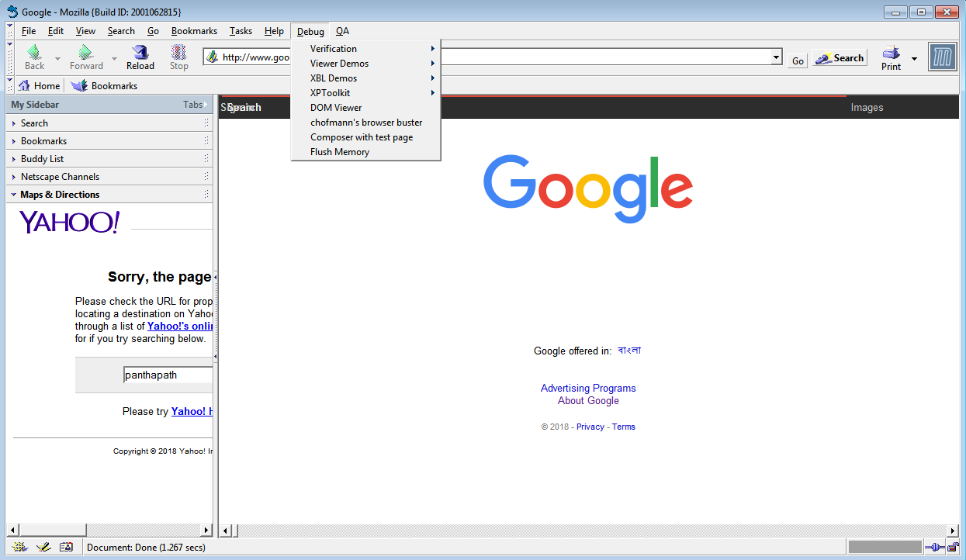Print the current page
This screenshot has width=966, height=560.
point(890,56)
